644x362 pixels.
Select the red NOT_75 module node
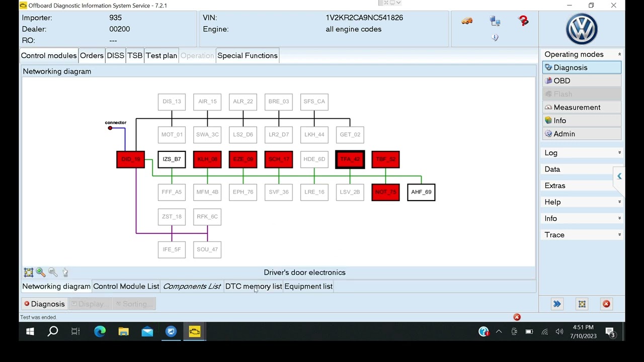[x=386, y=192]
